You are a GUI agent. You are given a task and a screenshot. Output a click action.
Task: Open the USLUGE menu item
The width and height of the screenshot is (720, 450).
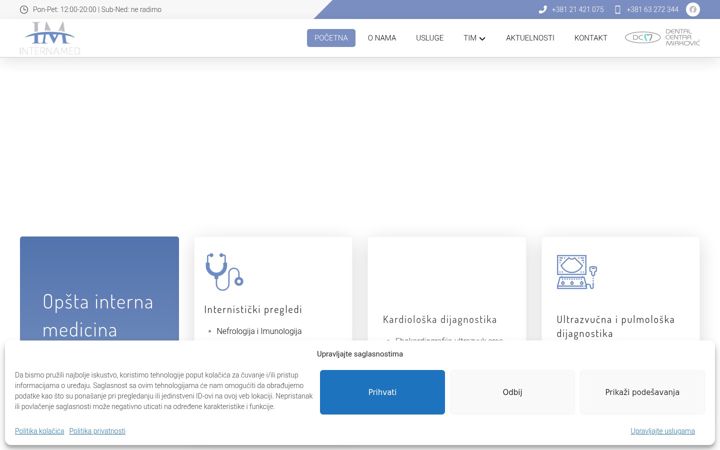click(x=429, y=38)
